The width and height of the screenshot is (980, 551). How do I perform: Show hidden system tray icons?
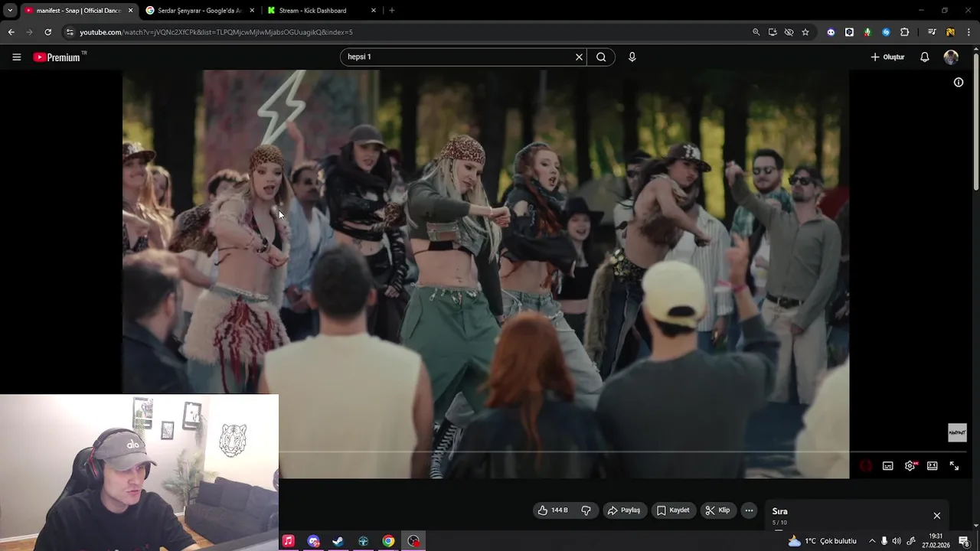871,541
